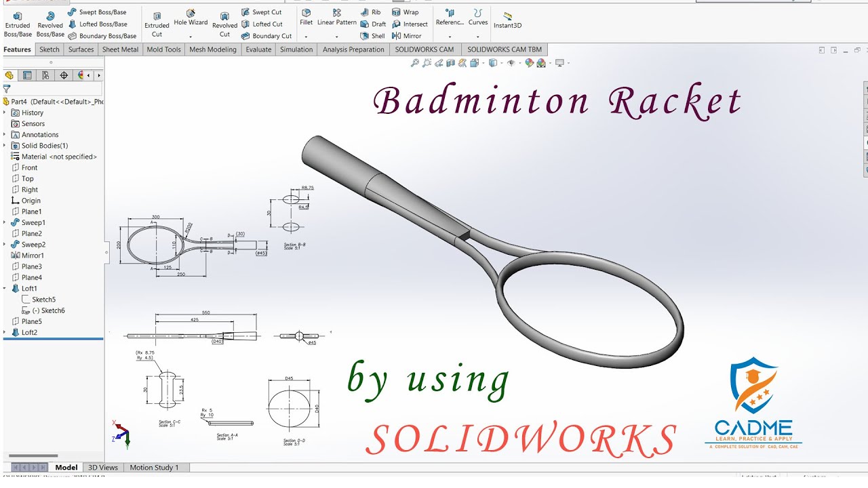Click the Curves tool
This screenshot has width=868, height=488.
coord(478,18)
